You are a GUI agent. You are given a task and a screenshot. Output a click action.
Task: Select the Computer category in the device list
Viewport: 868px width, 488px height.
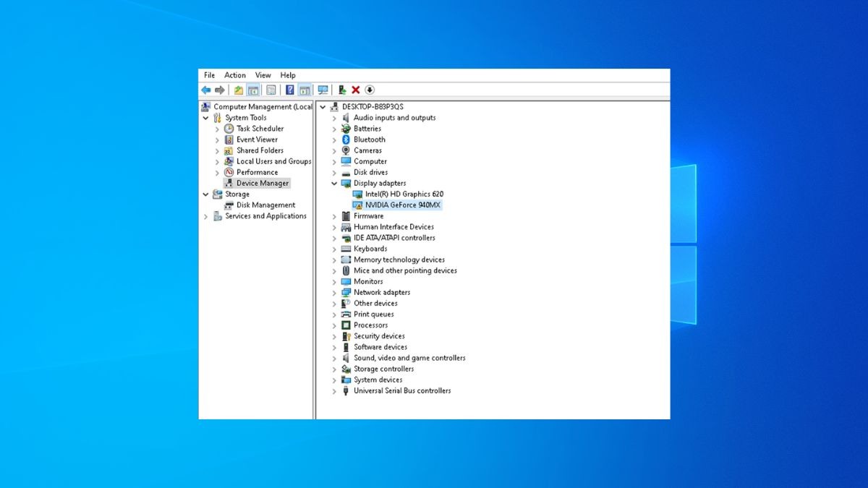click(x=370, y=161)
